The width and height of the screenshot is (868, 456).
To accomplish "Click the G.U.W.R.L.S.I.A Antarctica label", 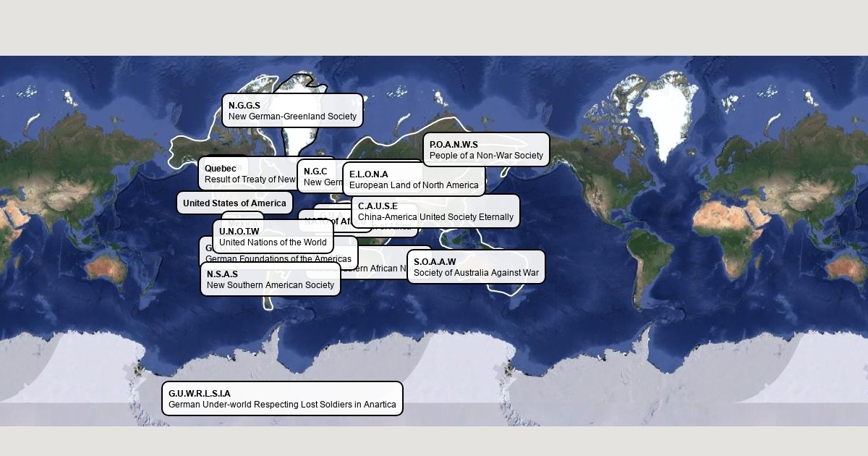I will tap(282, 399).
